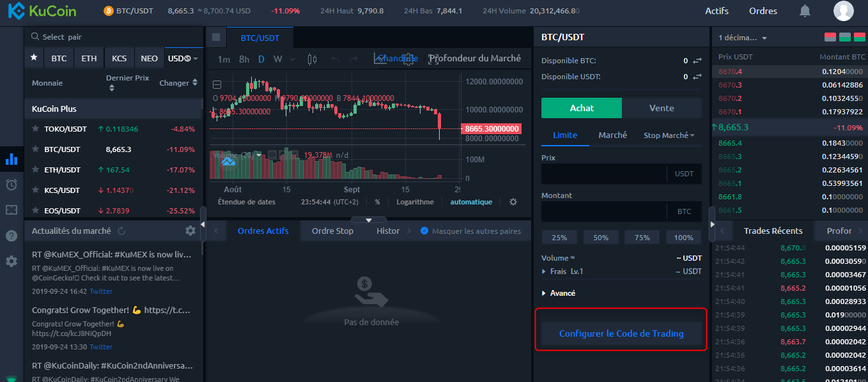Select the BTC market tab
The height and width of the screenshot is (382, 868).
pos(59,58)
